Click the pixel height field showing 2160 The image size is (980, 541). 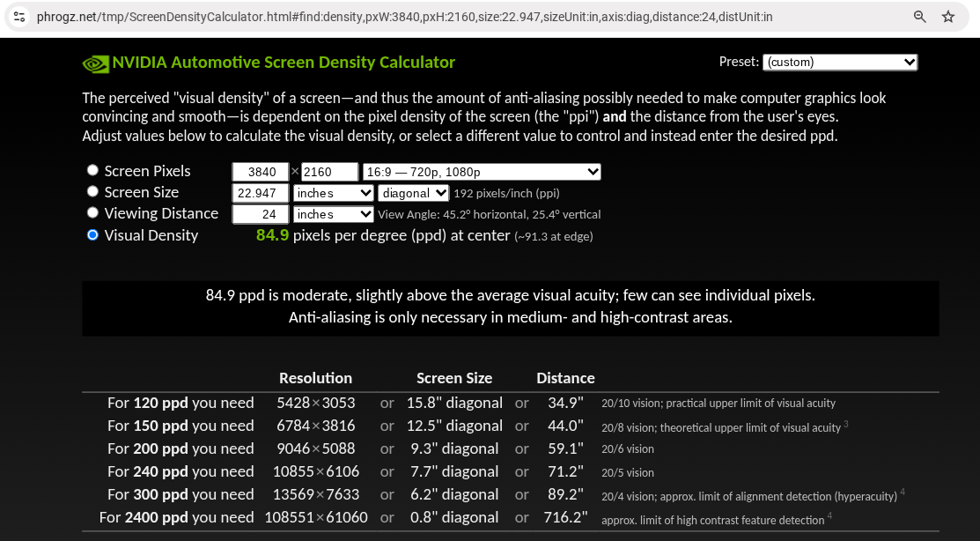[x=329, y=172]
